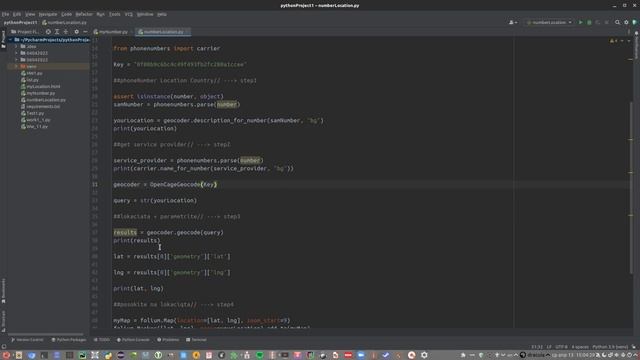
Task: Click Select Opened File target icon
Action: [x=48, y=32]
